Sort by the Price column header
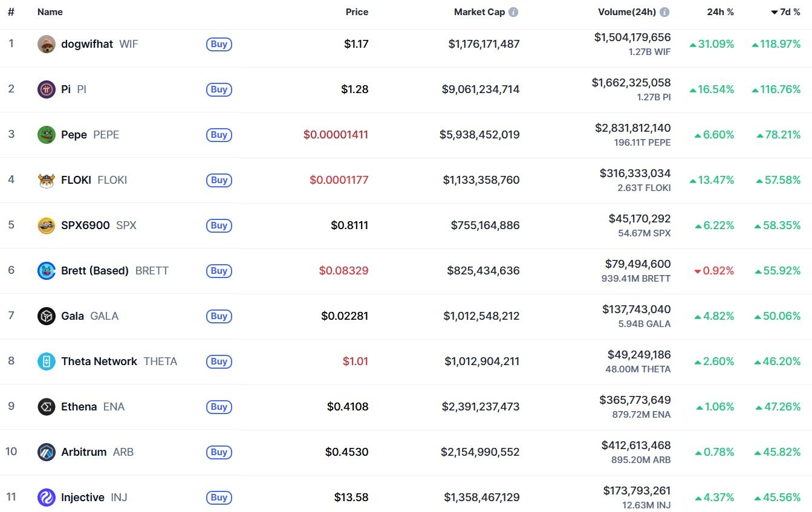 click(357, 12)
